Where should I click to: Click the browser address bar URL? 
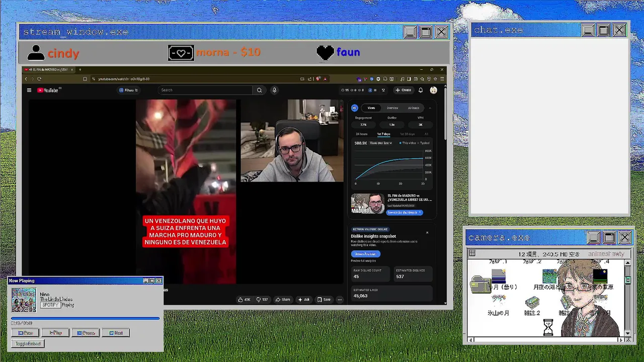pyautogui.click(x=124, y=79)
